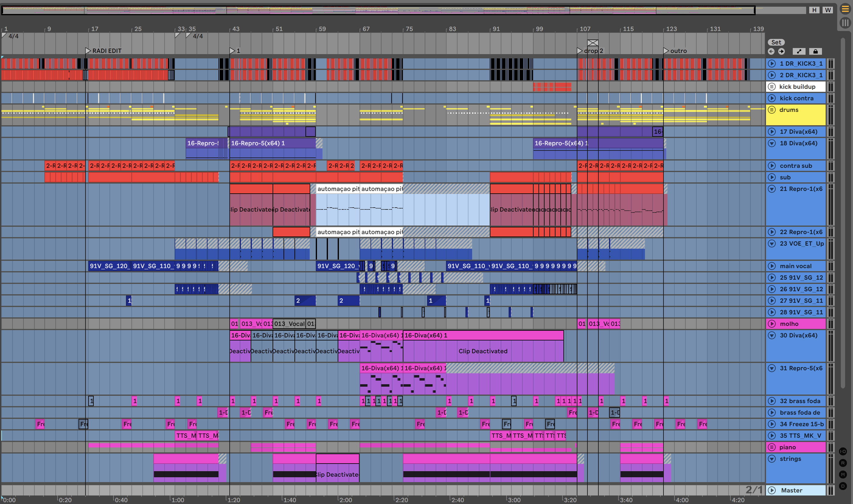Toggle the Returns (R) section button
The height and width of the screenshot is (504, 853).
pos(843,463)
